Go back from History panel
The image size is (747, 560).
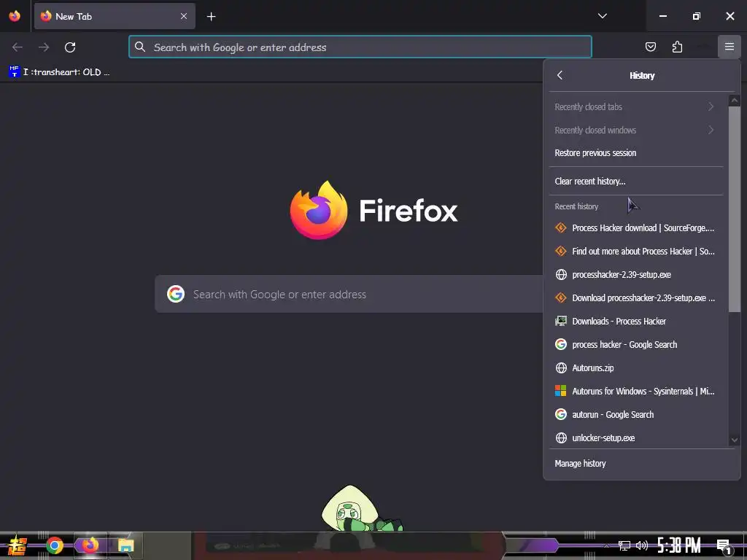point(560,75)
